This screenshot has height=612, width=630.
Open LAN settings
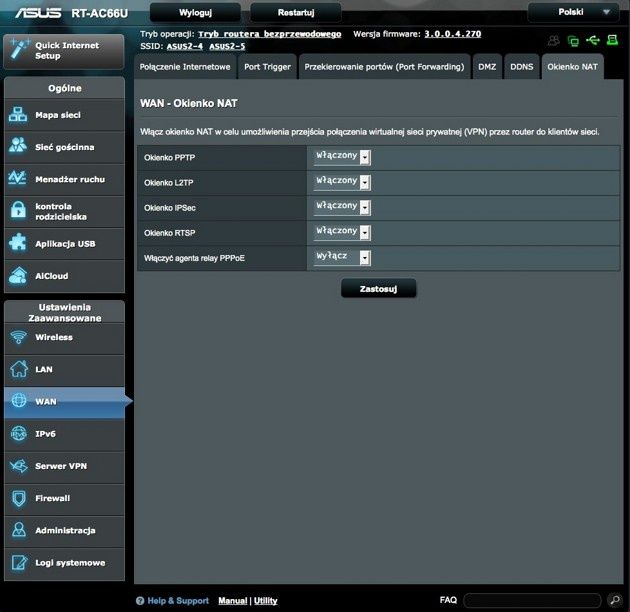pos(64,370)
